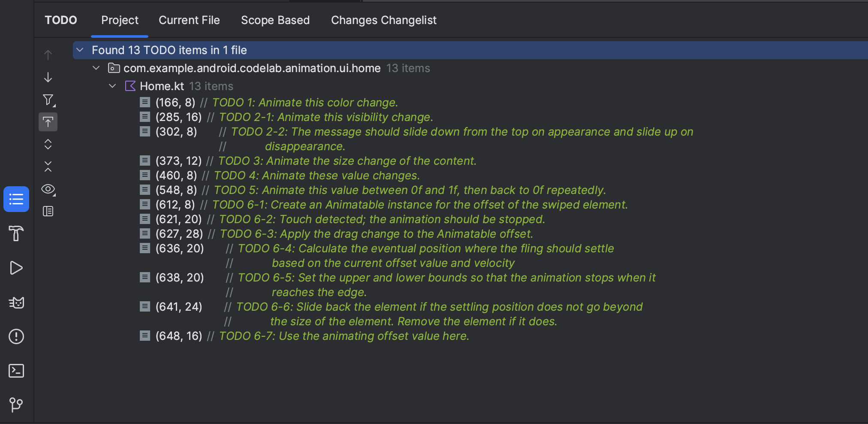Switch to the Scope Based tab
The height and width of the screenshot is (424, 868).
click(x=275, y=20)
